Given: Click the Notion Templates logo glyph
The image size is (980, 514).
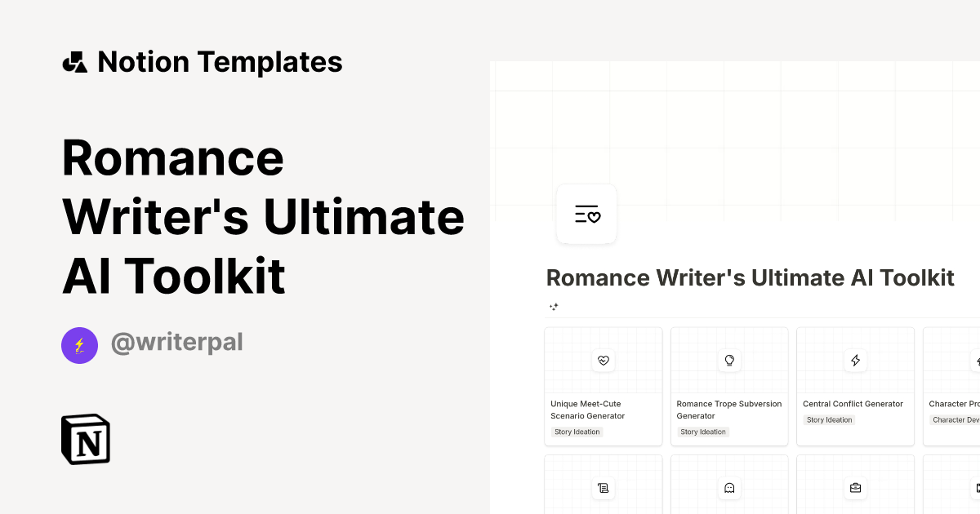Looking at the screenshot, I should (74, 61).
